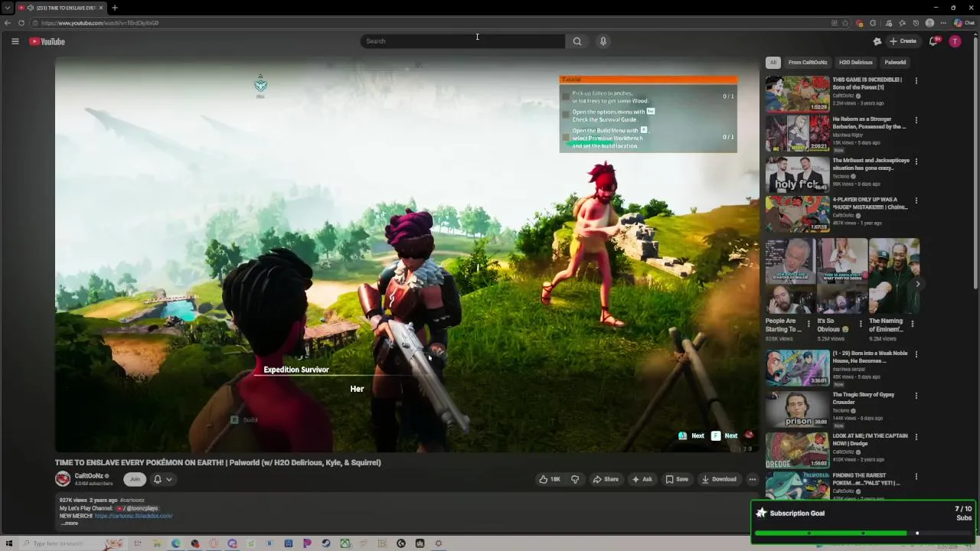Open options for Sons of the Forest video
Image resolution: width=980 pixels, height=551 pixels.
coord(916,80)
